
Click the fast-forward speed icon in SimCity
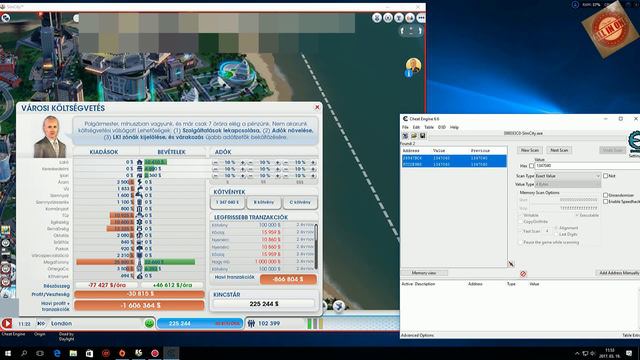(x=41, y=323)
